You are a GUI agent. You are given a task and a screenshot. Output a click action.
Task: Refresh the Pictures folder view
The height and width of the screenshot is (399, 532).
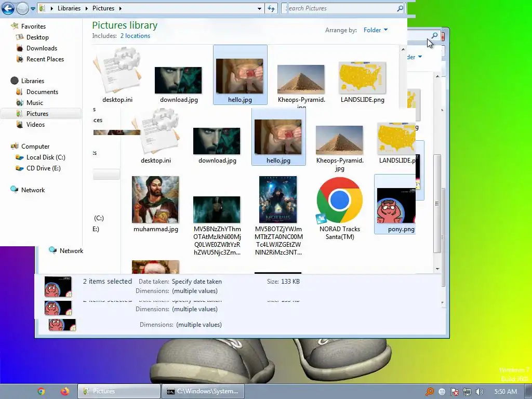pos(271,8)
